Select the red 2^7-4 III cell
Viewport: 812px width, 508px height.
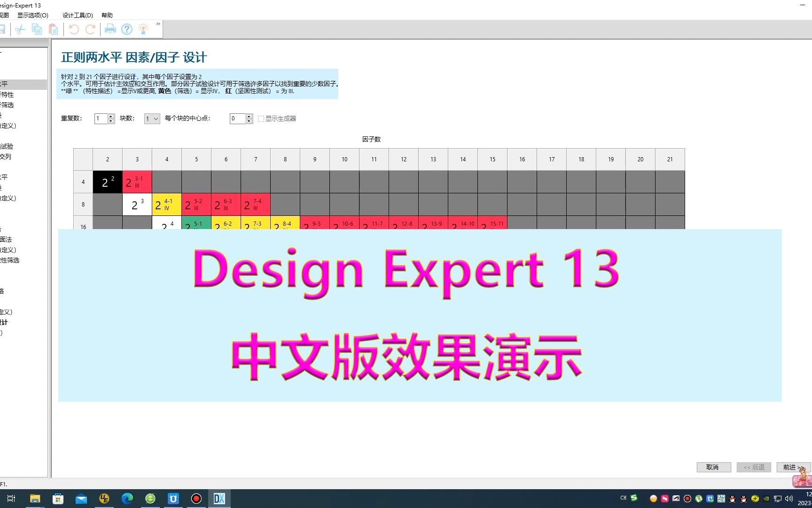tap(256, 205)
